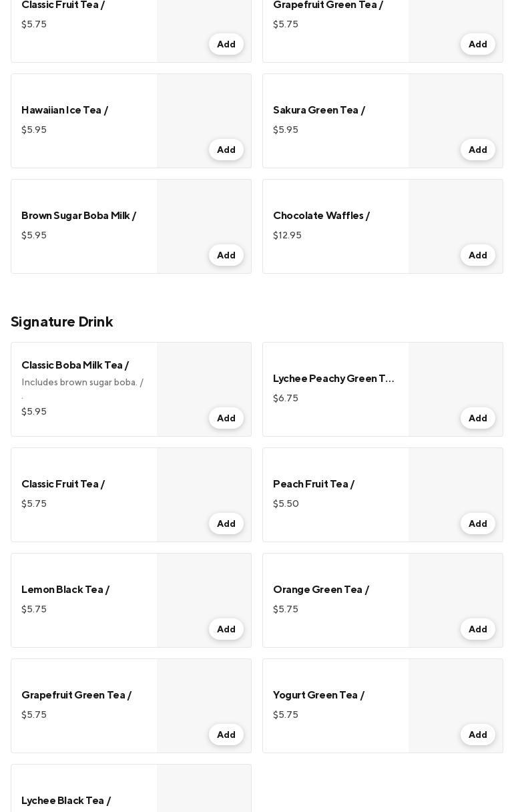
Task: Add Lychee Peachy Green Tea to cart
Action: point(477,418)
